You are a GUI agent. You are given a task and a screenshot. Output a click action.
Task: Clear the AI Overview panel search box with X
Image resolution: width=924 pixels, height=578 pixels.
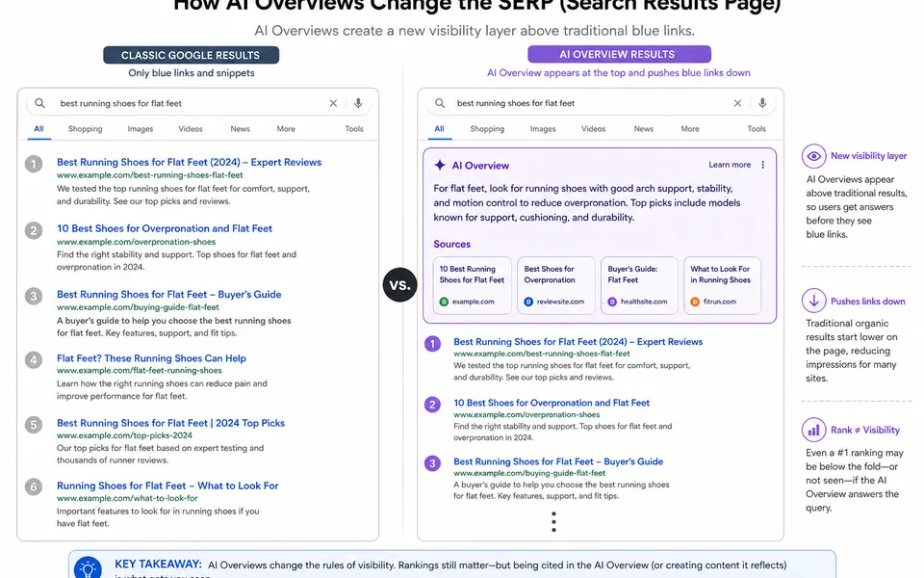point(737,103)
